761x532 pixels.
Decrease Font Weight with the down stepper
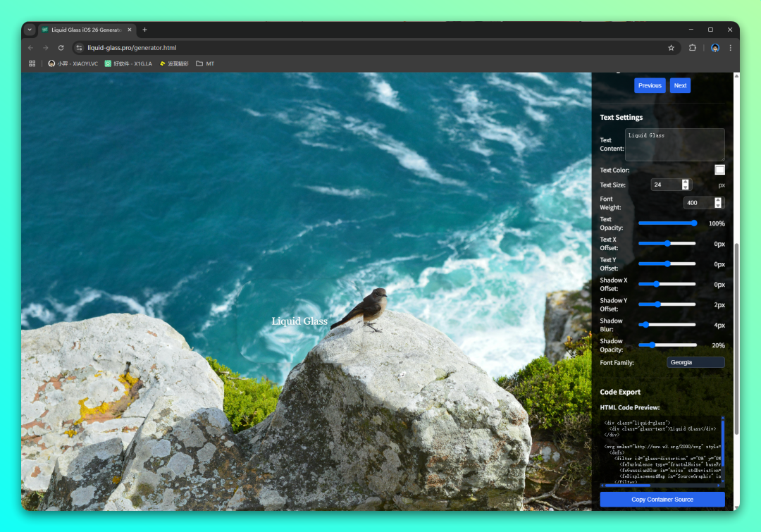point(718,206)
